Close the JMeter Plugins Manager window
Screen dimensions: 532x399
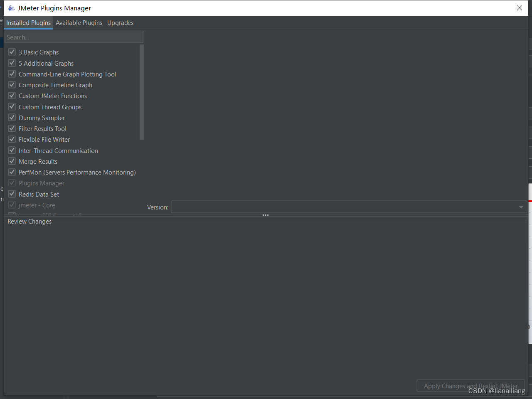click(x=520, y=8)
